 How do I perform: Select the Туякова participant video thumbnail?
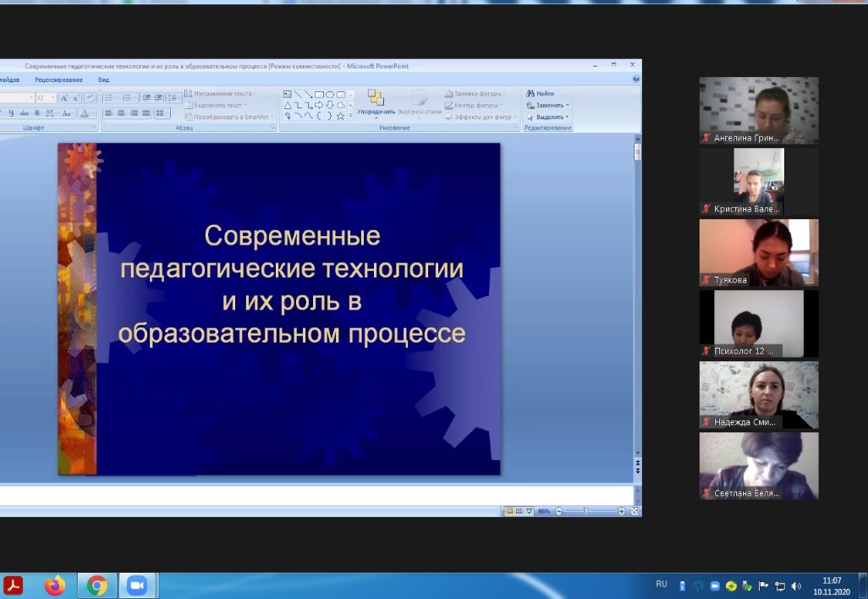(x=759, y=253)
